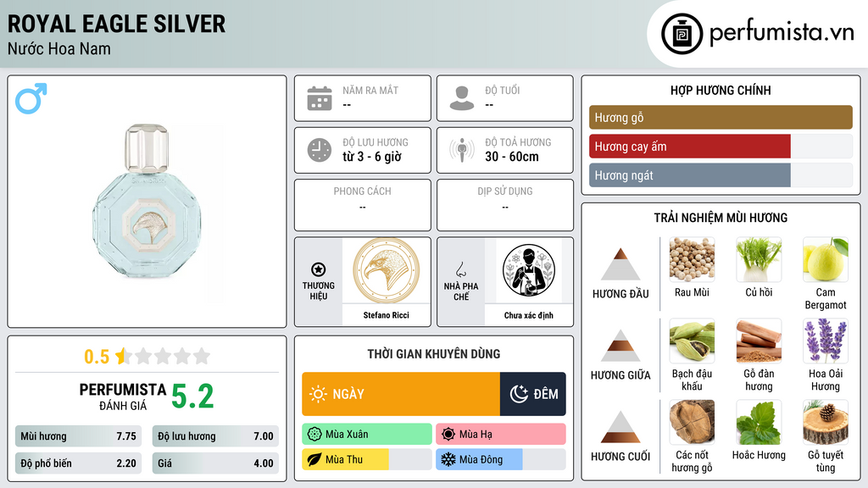Click the ROYAL EAGLE SILVER title
Screen dimensions: 868x488
coord(116,24)
